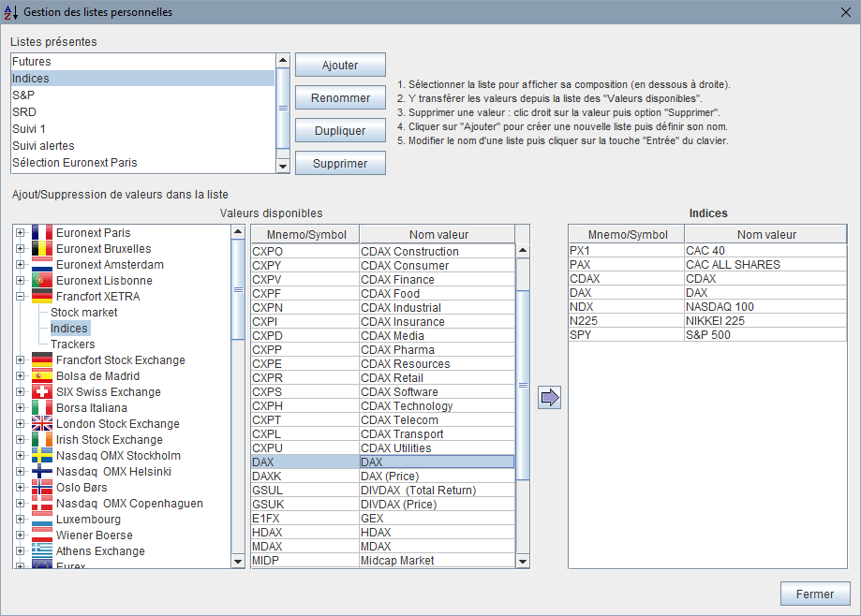This screenshot has height=616, width=861.
Task: Click the Fermer button
Action: point(815,594)
